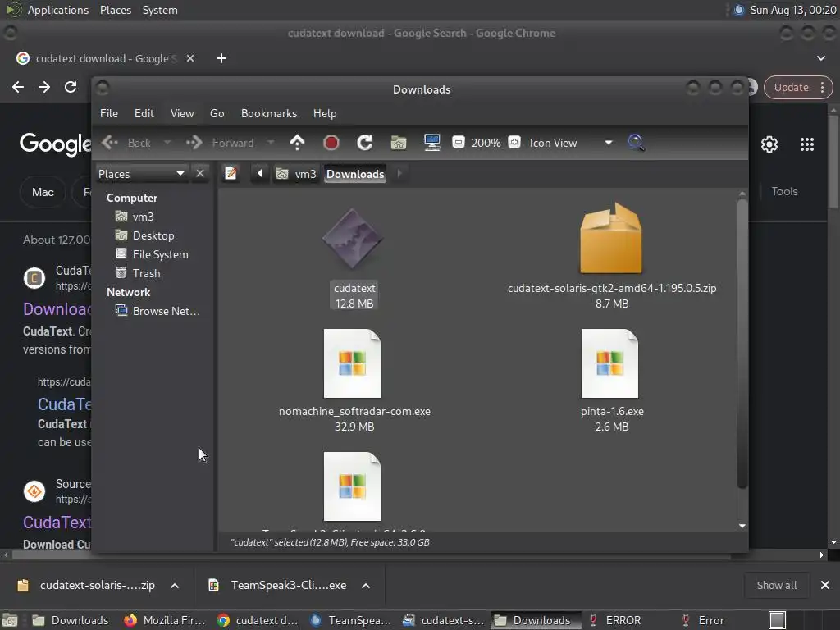Open Google apps grid icon
This screenshot has height=630, width=840.
click(807, 144)
